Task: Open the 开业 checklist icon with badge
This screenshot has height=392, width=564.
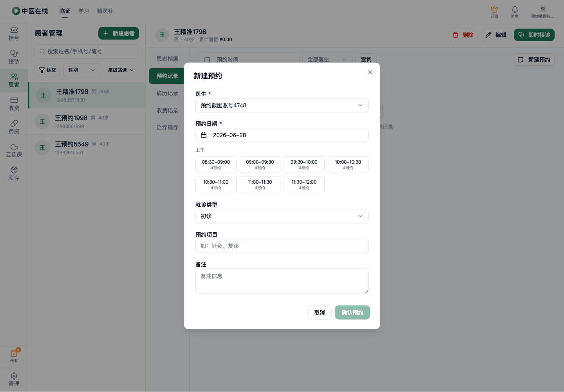Action: click(x=14, y=356)
